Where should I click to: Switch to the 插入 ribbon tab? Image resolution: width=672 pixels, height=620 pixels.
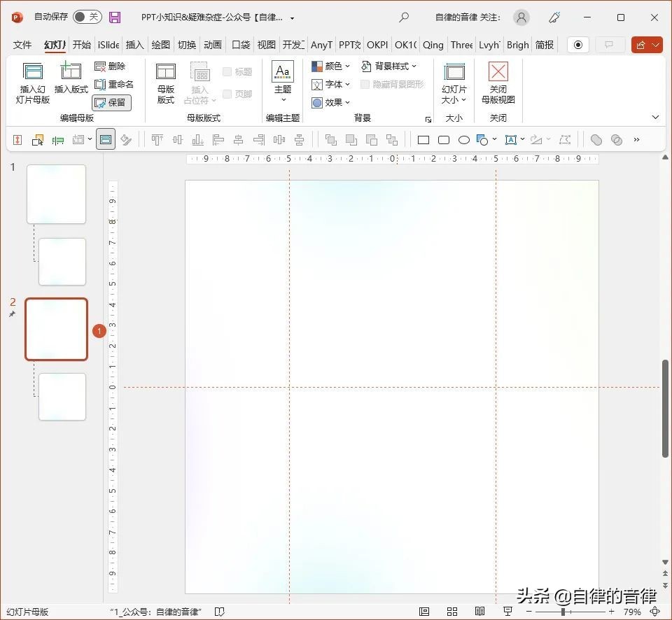[134, 45]
